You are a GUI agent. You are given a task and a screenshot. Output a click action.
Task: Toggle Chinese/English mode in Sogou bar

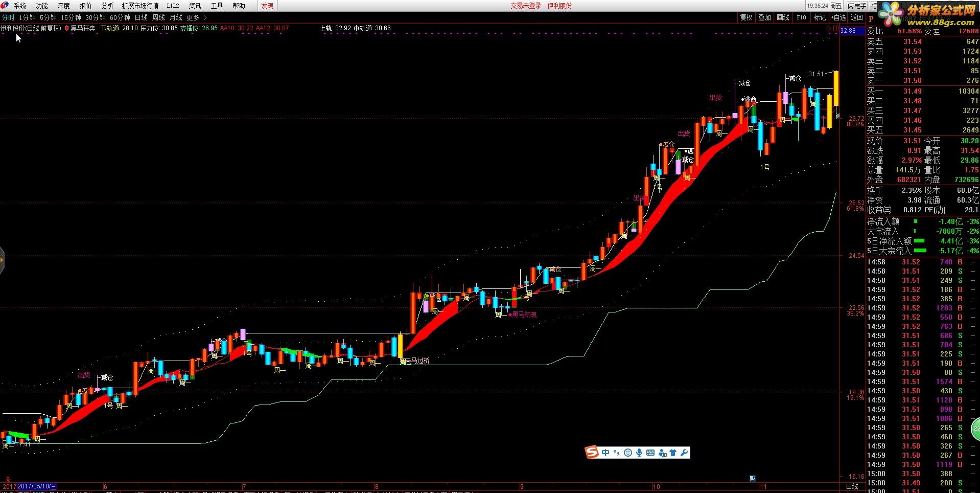click(605, 453)
